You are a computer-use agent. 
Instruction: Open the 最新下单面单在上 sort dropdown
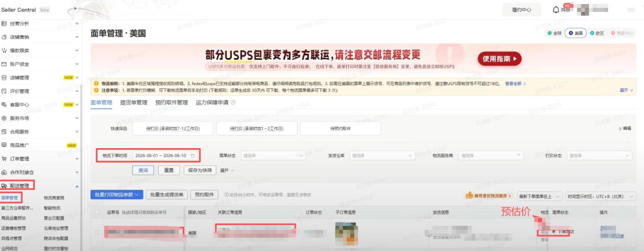pyautogui.click(x=539, y=197)
